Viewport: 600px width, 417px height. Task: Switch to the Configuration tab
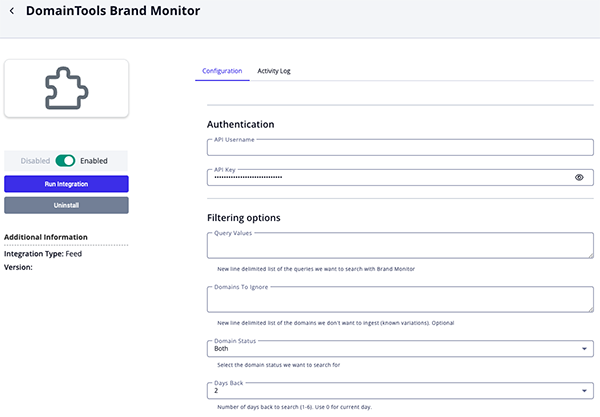222,71
